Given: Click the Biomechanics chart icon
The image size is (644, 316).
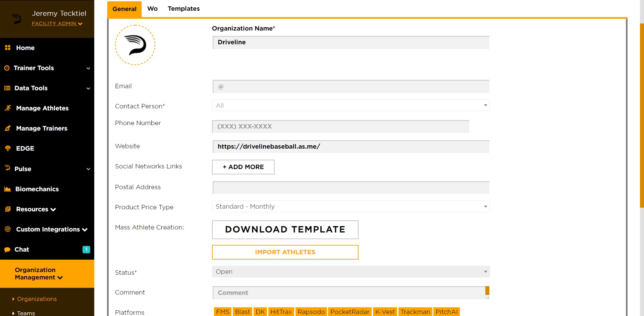Looking at the screenshot, I should coord(7,189).
